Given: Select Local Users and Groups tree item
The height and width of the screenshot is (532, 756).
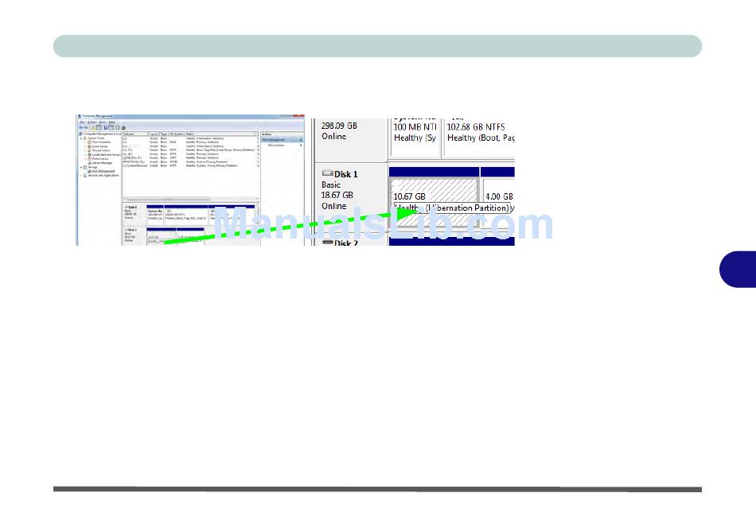Looking at the screenshot, I should [106, 155].
